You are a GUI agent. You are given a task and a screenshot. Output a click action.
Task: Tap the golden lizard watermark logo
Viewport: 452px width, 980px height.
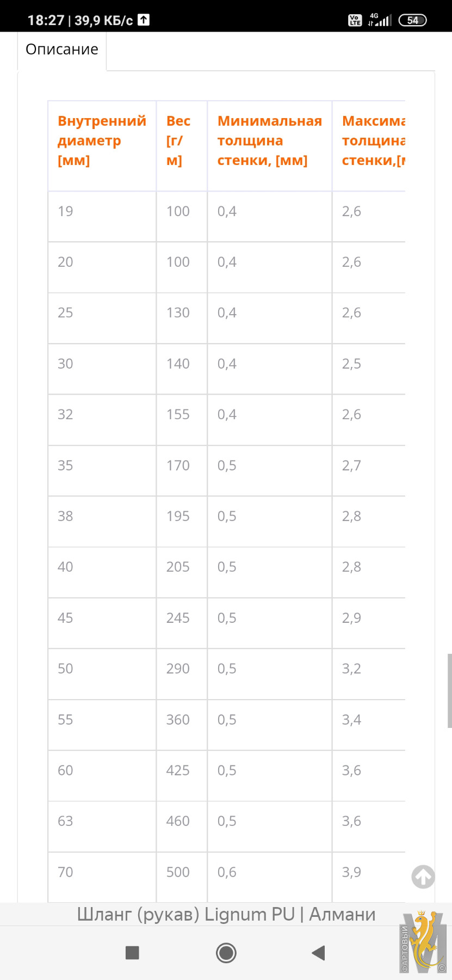(x=423, y=941)
